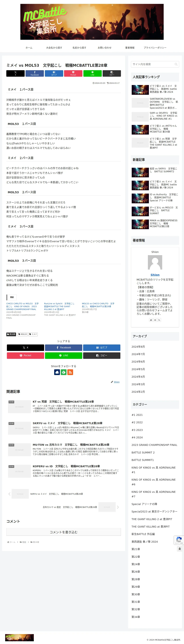Click the search magnifier icon
This screenshot has height=644, width=184.
pos(176,64)
